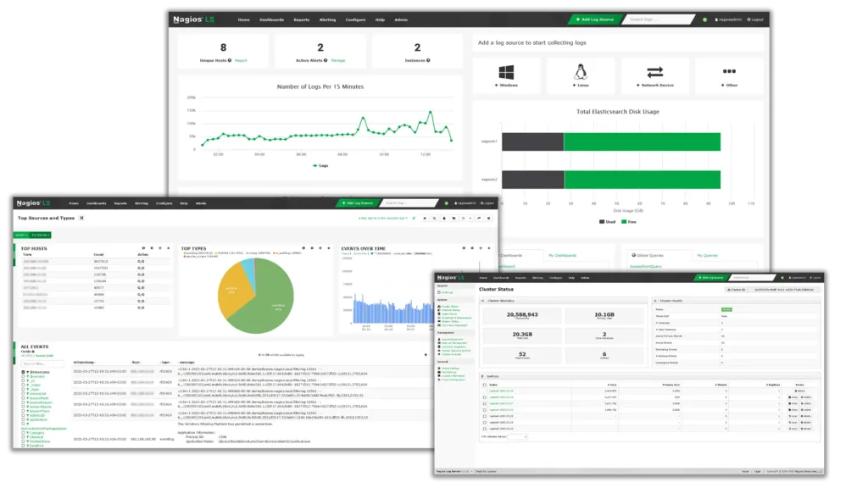Open the time range picker dropdown
Image resolution: width=868 pixels, height=488 pixels.
pos(383,218)
